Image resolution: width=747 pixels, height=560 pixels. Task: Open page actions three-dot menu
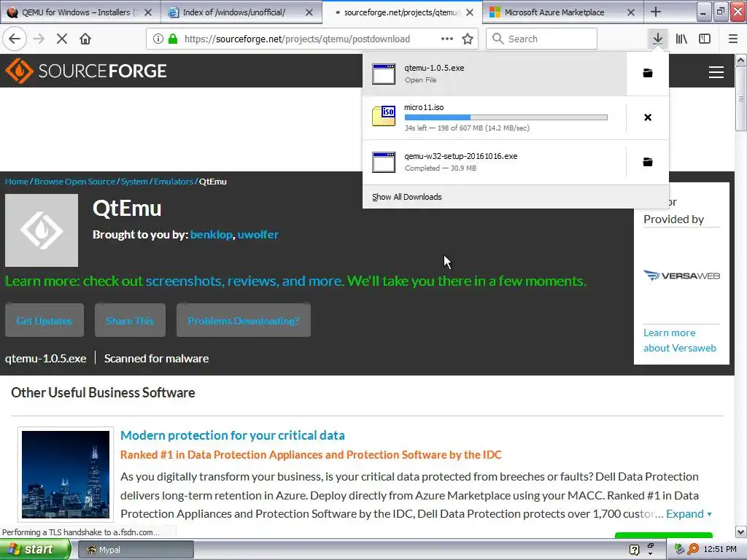click(447, 39)
